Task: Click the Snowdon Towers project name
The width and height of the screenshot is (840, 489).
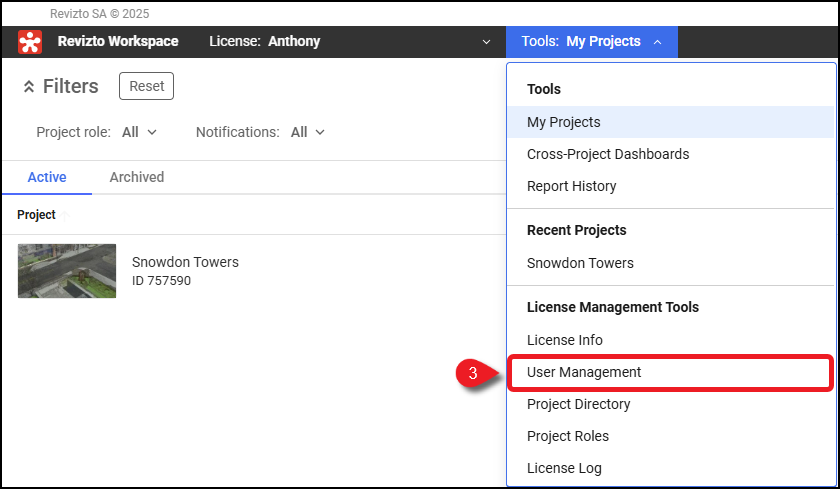Action: tap(185, 262)
